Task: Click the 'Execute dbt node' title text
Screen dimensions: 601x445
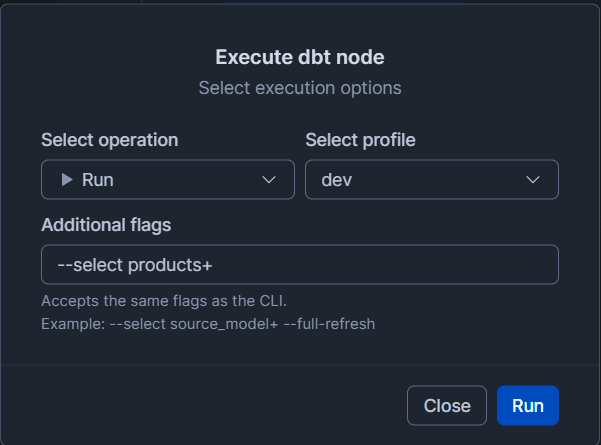Action: point(300,57)
